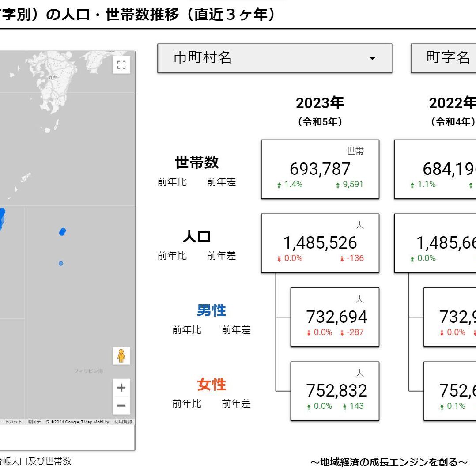Image resolution: width=476 pixels, height=476 pixels.
Task: Click the 2023 population card 1,485,526
Action: point(320,243)
